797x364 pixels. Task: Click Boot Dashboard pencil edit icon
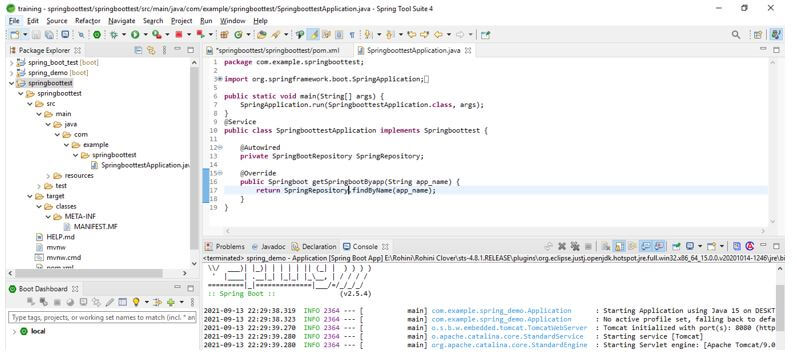coord(110,302)
